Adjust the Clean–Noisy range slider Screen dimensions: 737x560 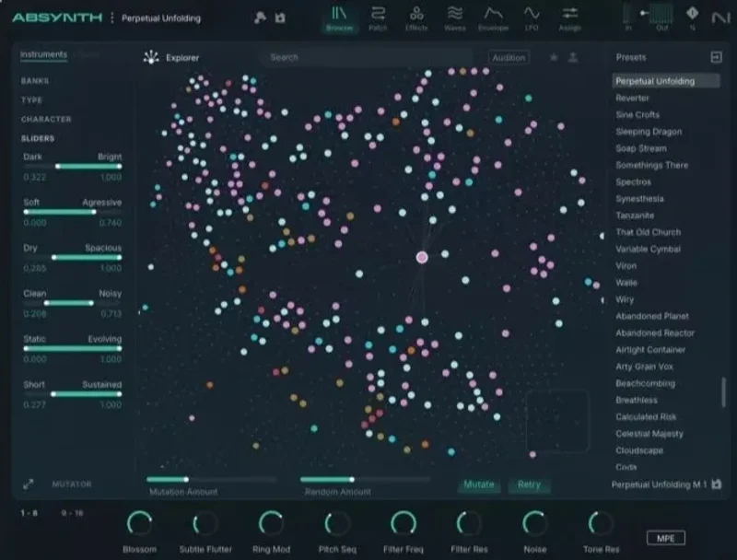click(73, 303)
